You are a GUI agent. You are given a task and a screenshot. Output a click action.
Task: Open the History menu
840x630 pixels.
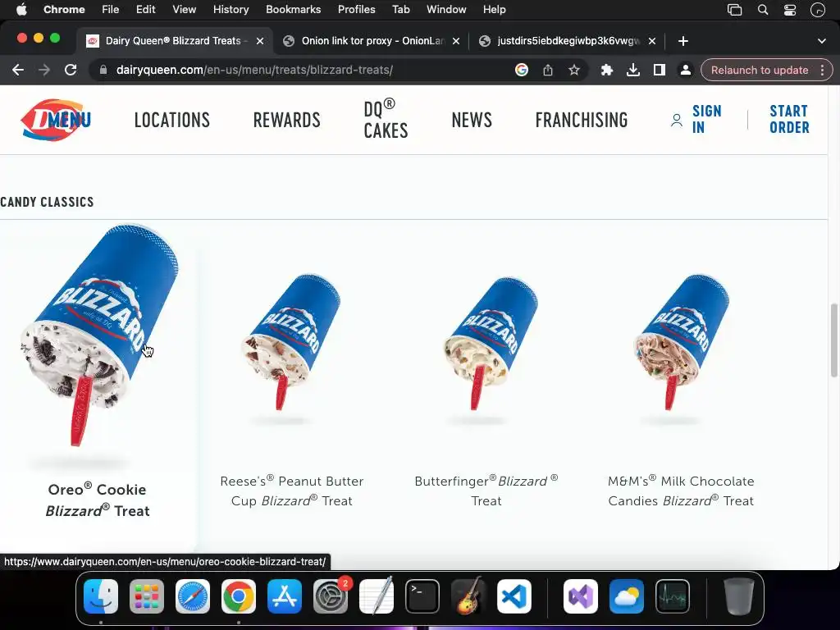(231, 10)
